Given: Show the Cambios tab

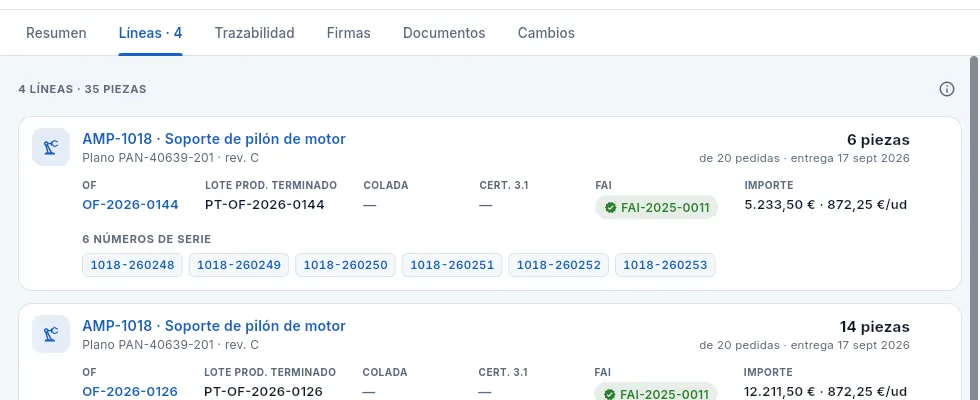Looking at the screenshot, I should click(x=546, y=33).
